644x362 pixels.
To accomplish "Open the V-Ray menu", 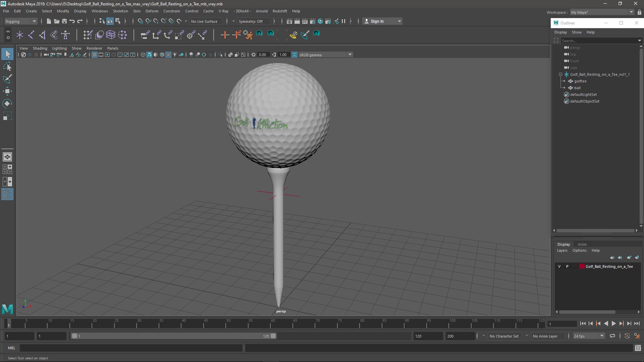I will [x=223, y=11].
